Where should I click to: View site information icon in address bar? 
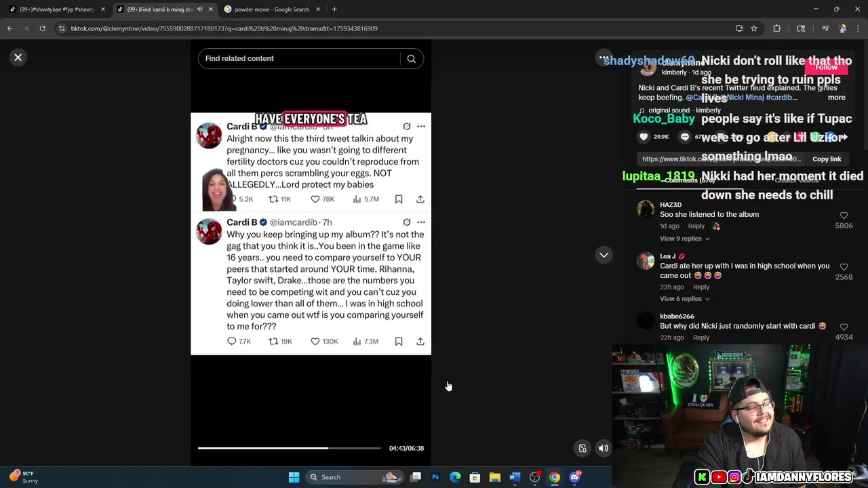[62, 28]
